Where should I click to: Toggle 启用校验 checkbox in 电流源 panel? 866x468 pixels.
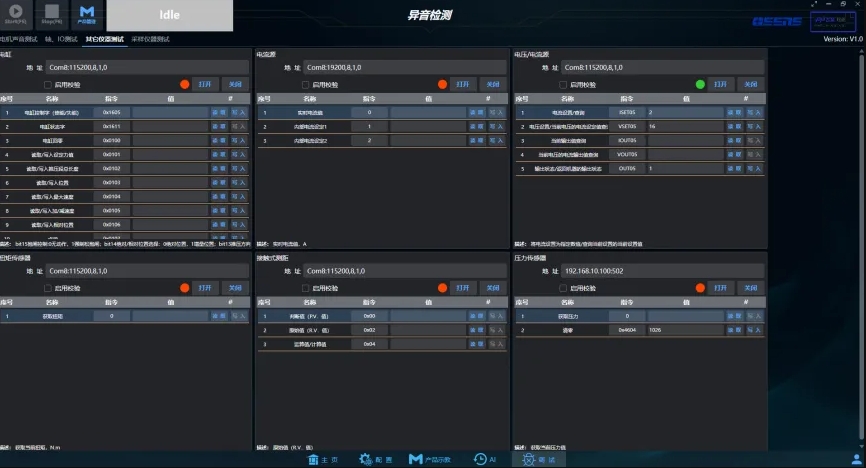305,85
